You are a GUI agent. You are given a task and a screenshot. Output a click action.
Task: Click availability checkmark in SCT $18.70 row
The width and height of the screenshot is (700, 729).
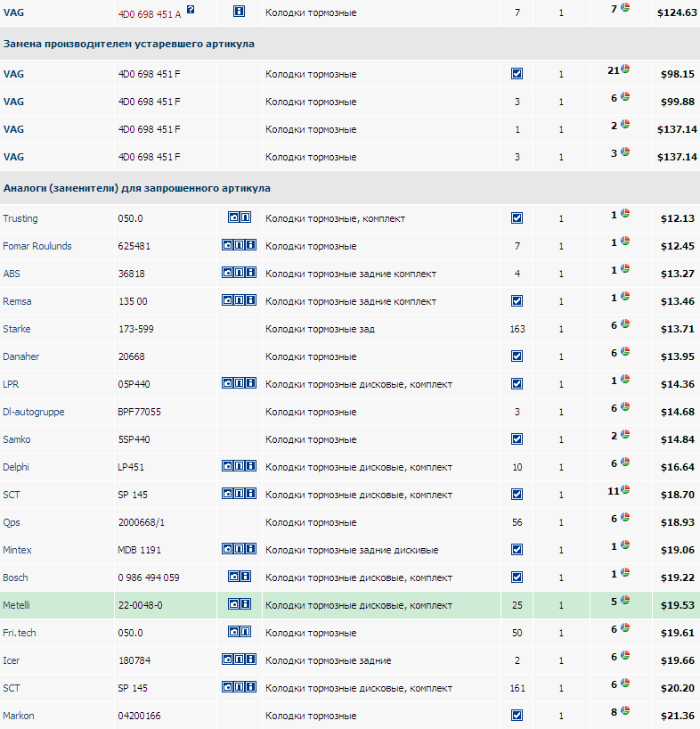click(517, 495)
